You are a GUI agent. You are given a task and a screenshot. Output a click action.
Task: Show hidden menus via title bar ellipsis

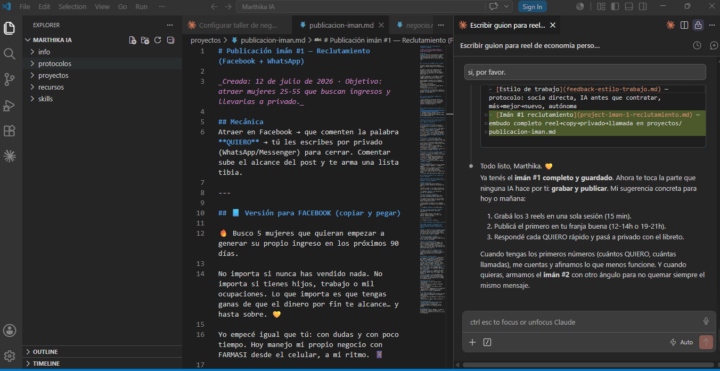tap(162, 6)
